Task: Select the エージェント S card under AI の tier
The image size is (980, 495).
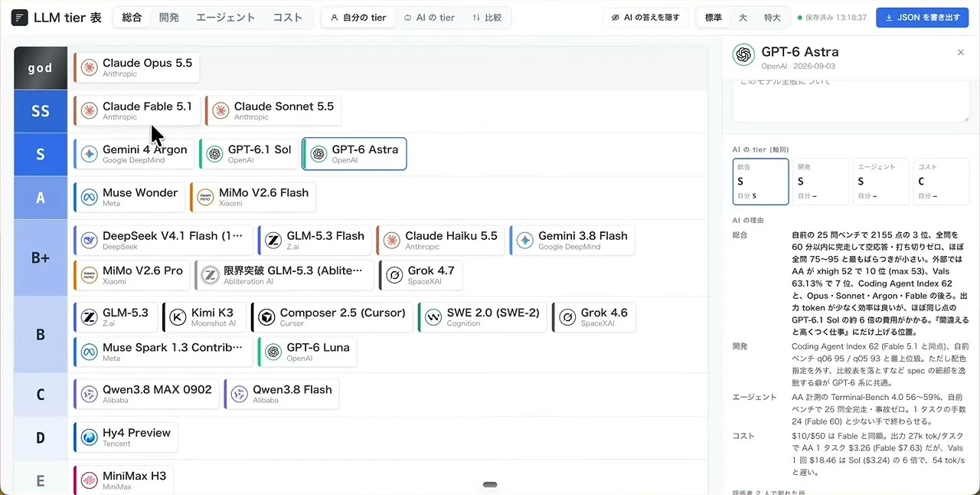Action: [x=880, y=182]
